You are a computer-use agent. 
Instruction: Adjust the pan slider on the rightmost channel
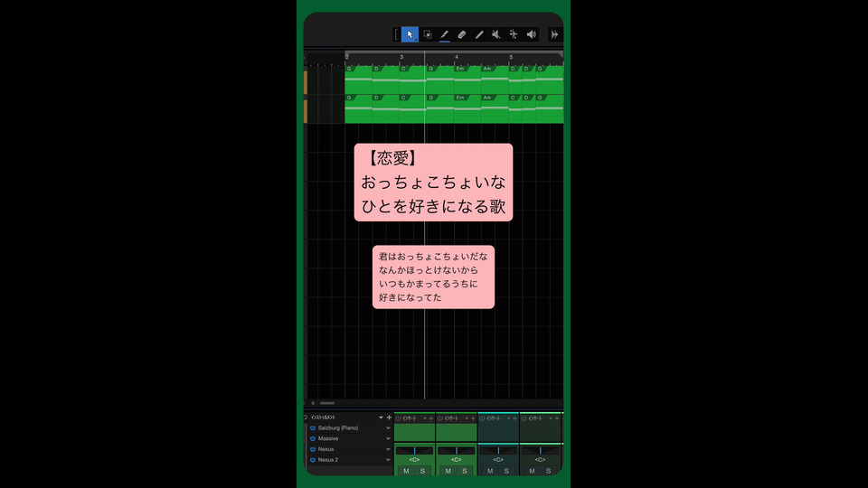tap(541, 451)
